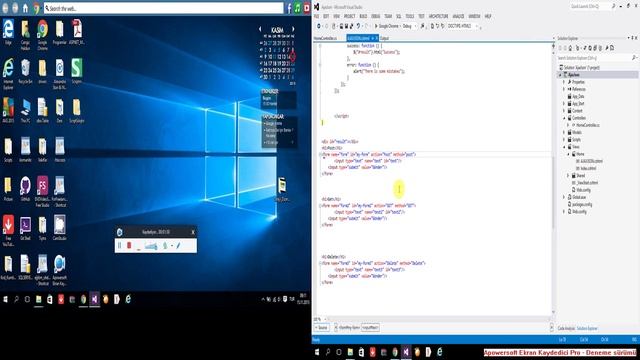Screen dimensions: 640x360
Task: Click the Undo icon in Visual Studio toolbar
Action: coord(358,26)
